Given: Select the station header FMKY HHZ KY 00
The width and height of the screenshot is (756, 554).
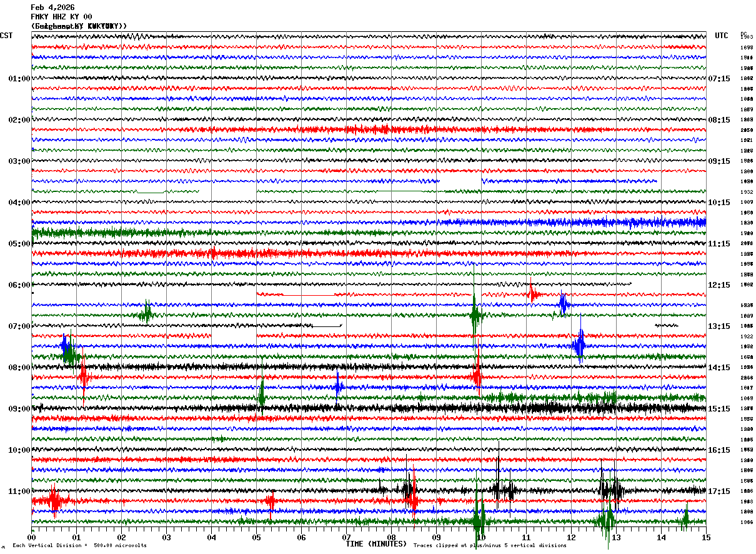Looking at the screenshot, I should click(61, 17).
